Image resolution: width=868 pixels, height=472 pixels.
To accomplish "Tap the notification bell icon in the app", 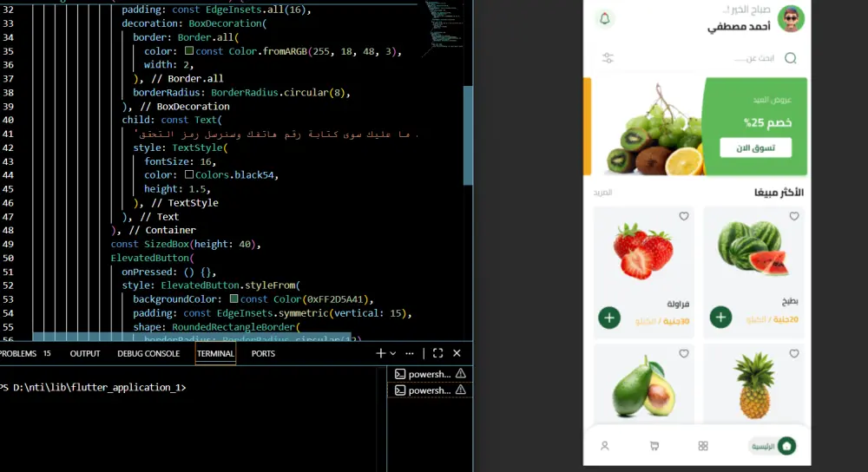I will click(x=604, y=18).
